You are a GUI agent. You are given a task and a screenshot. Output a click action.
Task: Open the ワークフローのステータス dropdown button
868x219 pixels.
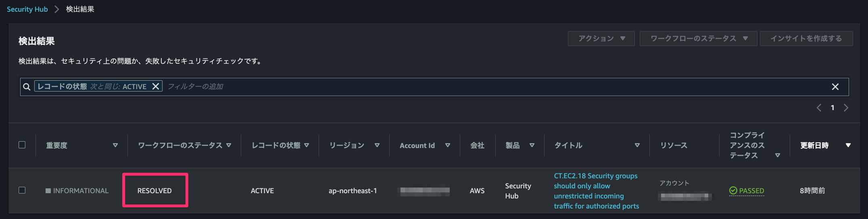[x=698, y=38]
